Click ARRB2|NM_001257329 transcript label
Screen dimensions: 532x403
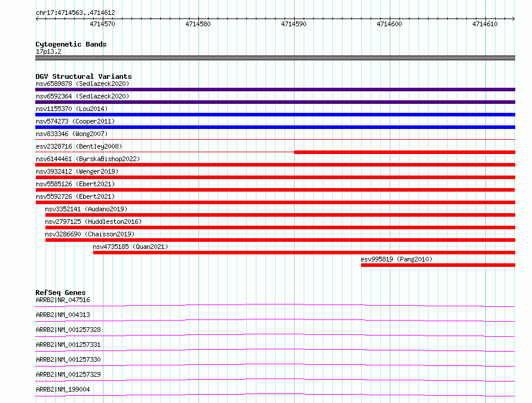(x=68, y=374)
